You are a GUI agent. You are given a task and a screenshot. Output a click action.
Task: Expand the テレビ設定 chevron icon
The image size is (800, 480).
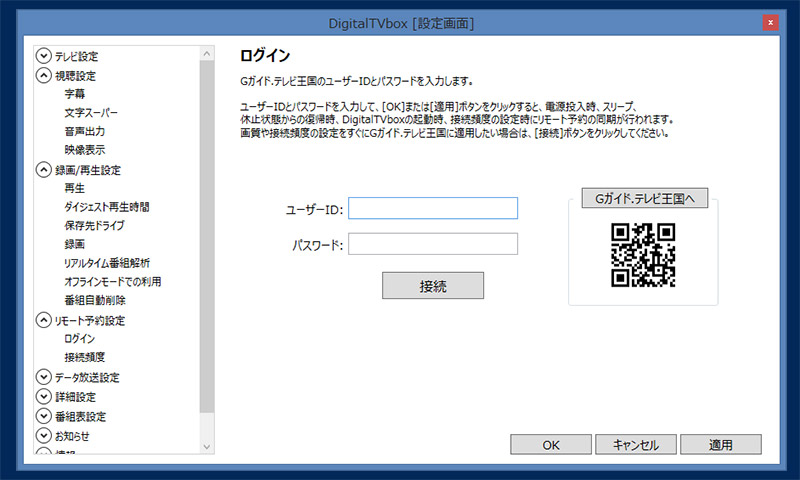point(43,56)
